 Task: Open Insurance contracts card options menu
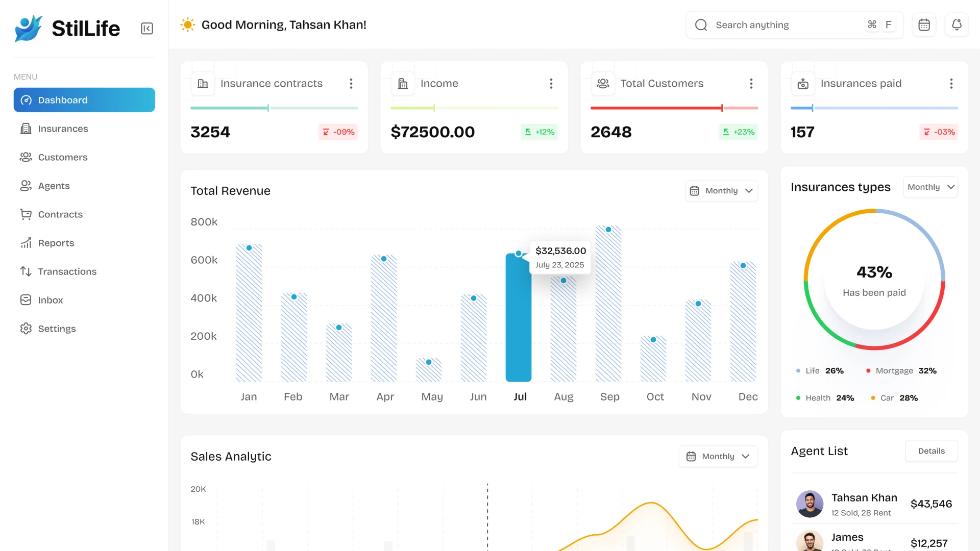pyautogui.click(x=351, y=84)
